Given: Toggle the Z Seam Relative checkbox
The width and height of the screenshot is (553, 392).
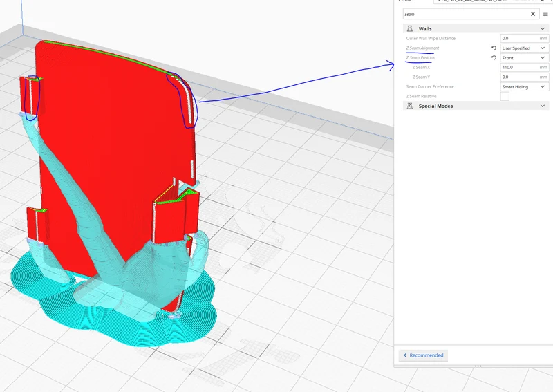Looking at the screenshot, I should 505,96.
